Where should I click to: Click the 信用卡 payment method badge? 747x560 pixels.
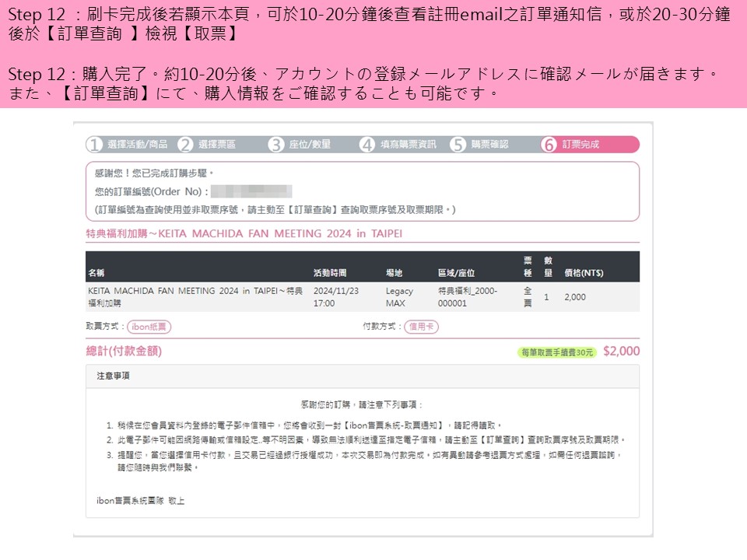(x=421, y=327)
